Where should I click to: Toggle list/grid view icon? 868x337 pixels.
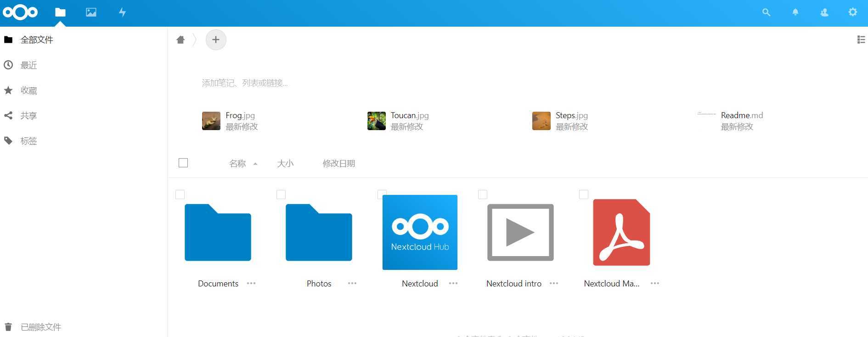tap(861, 40)
